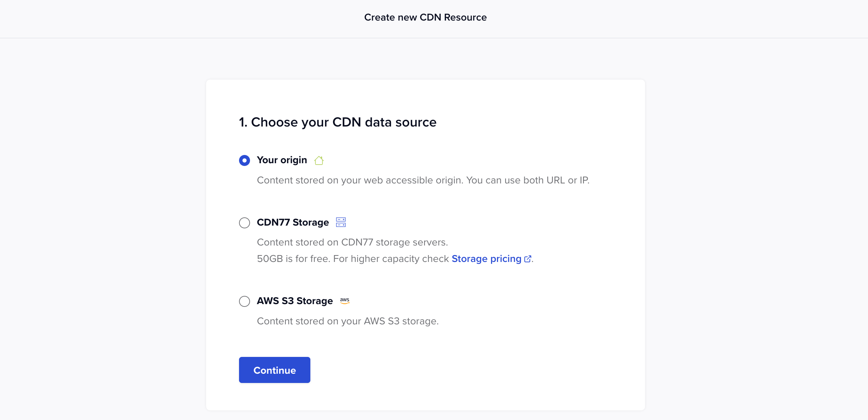Click the 'For higher capacity check' text
This screenshot has height=420, width=868.
tap(391, 259)
